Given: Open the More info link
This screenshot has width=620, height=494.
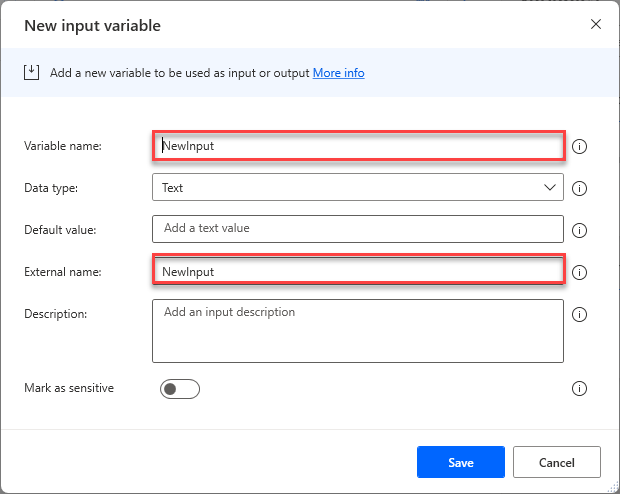Looking at the screenshot, I should [338, 73].
